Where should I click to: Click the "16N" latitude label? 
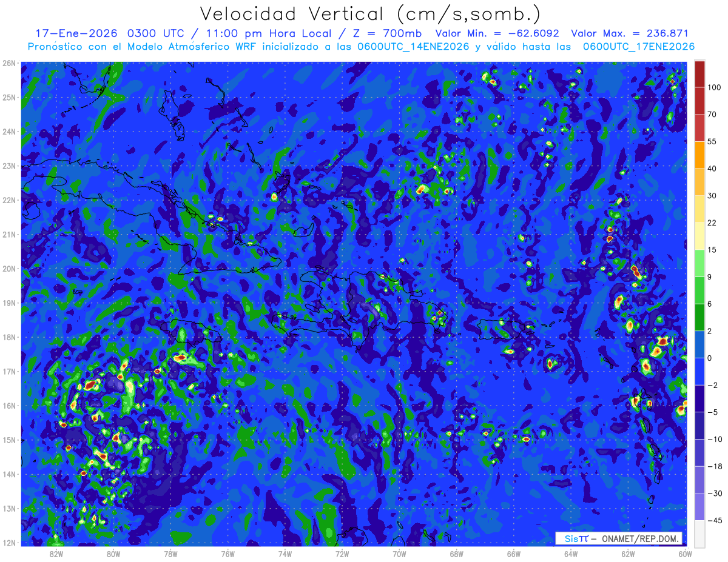[9, 406]
